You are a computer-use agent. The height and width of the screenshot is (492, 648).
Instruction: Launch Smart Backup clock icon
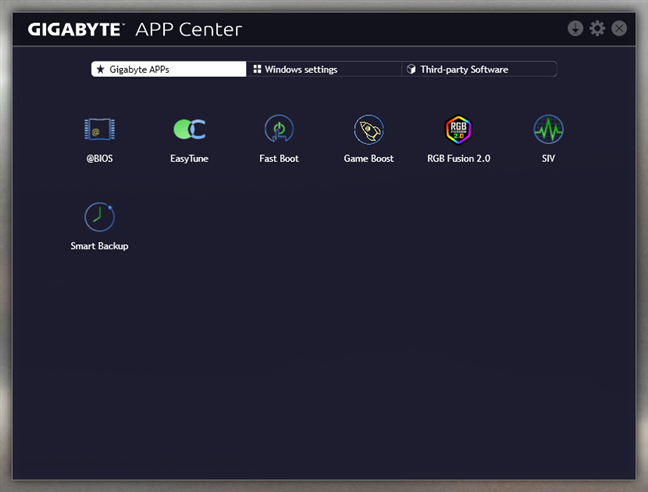tap(100, 217)
